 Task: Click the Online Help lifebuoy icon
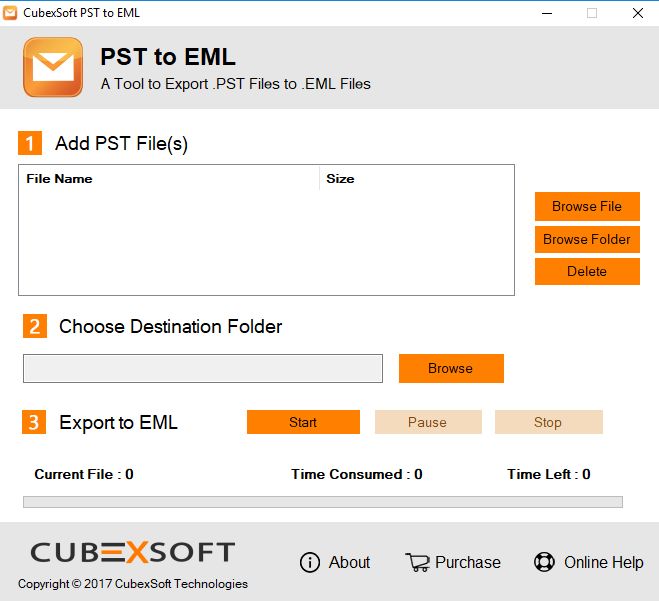544,562
